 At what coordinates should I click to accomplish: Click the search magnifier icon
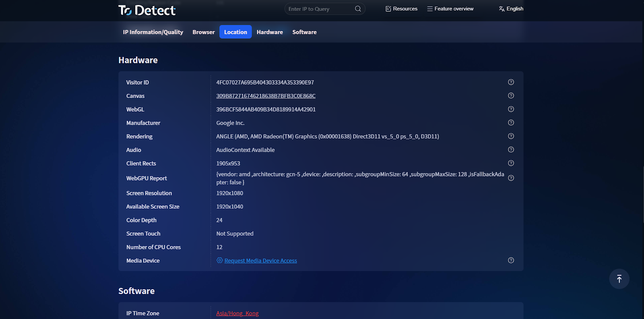click(x=358, y=9)
